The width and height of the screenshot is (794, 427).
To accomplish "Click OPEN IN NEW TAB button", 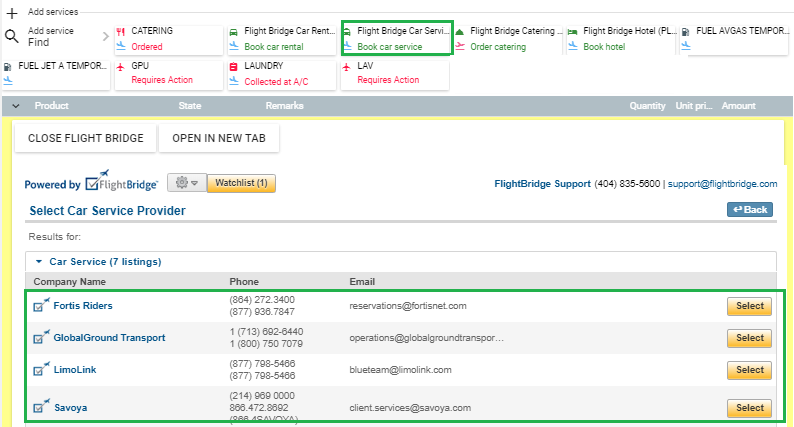I will [219, 138].
